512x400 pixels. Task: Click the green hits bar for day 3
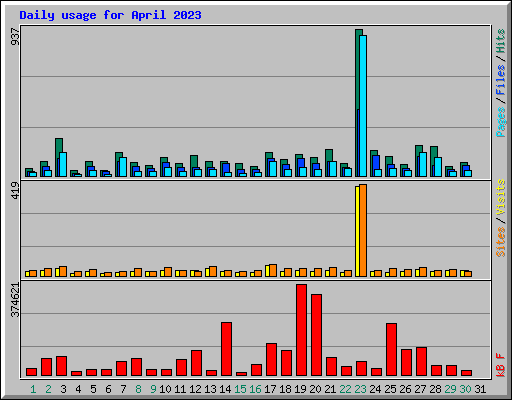59,145
